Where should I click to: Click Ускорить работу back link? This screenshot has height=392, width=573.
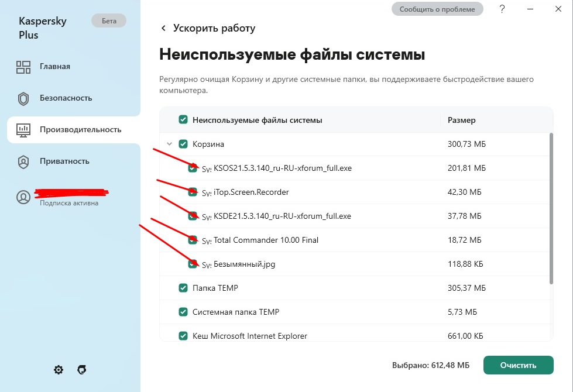click(214, 28)
